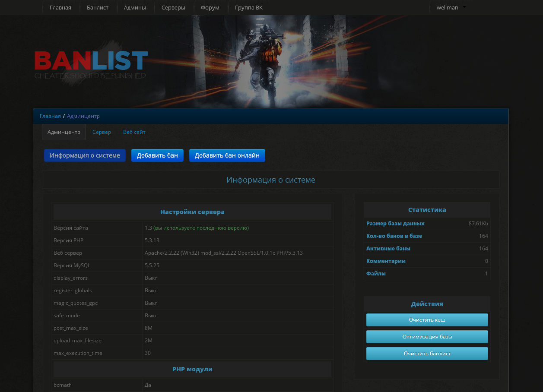
Task: Click the Версия PHP value 5.3.13
Action: click(152, 240)
